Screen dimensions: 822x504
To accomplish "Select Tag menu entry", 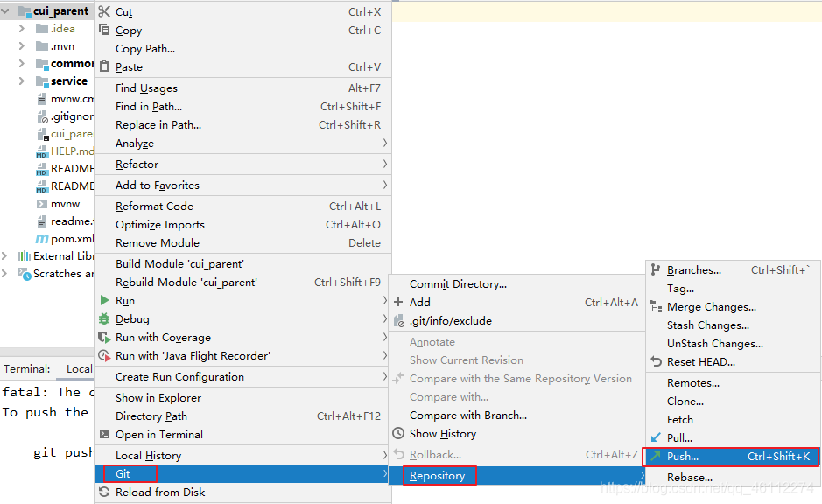I will tap(733, 288).
